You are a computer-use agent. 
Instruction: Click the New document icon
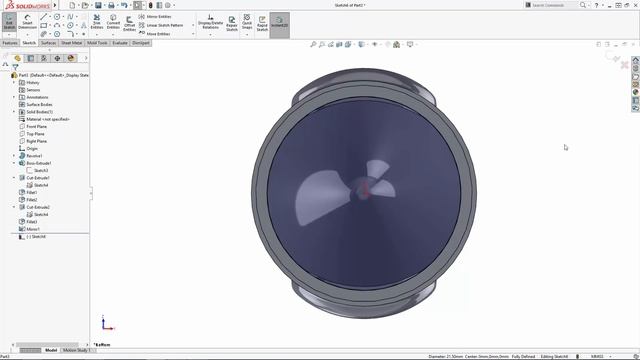(x=72, y=5)
